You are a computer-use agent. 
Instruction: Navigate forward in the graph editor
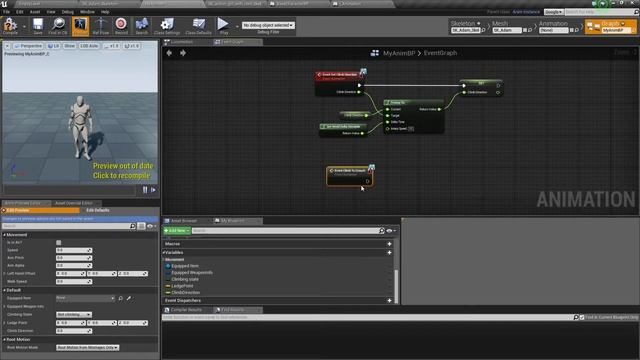pos(183,53)
